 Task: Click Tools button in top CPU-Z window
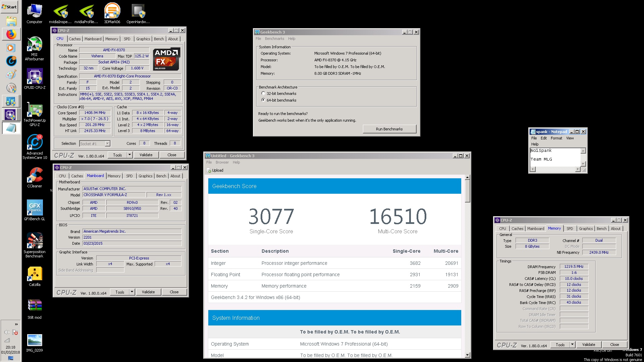click(117, 155)
